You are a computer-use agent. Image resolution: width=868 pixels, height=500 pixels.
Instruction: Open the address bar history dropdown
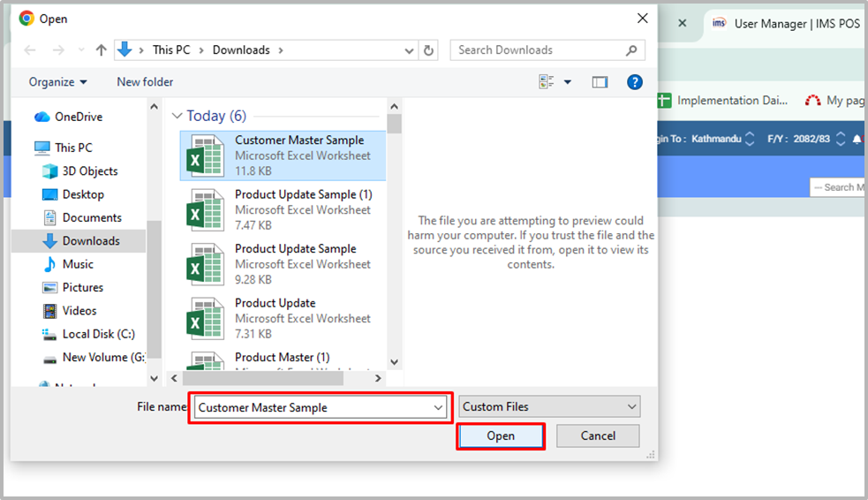click(409, 50)
